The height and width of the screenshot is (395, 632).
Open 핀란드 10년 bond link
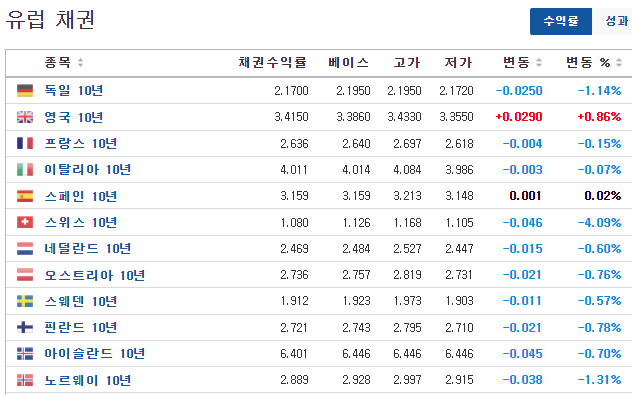coord(81,327)
